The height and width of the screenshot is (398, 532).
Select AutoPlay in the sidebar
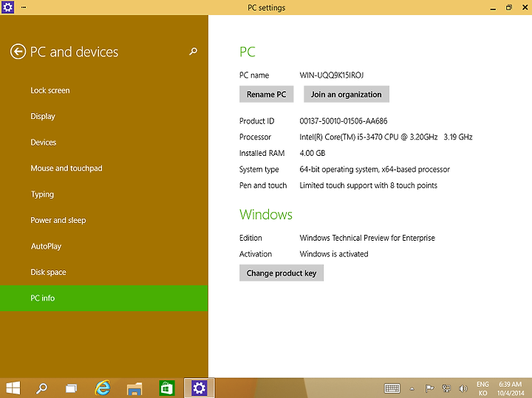46,247
